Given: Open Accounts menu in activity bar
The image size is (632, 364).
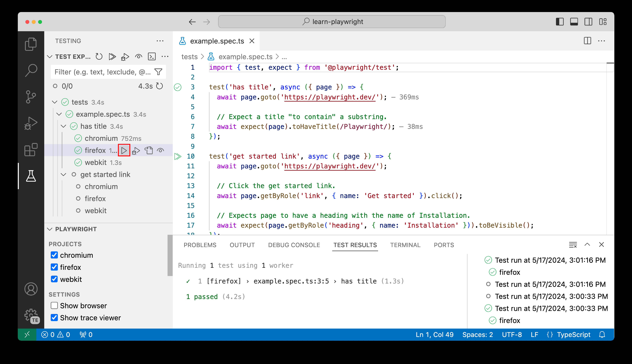Looking at the screenshot, I should [31, 289].
